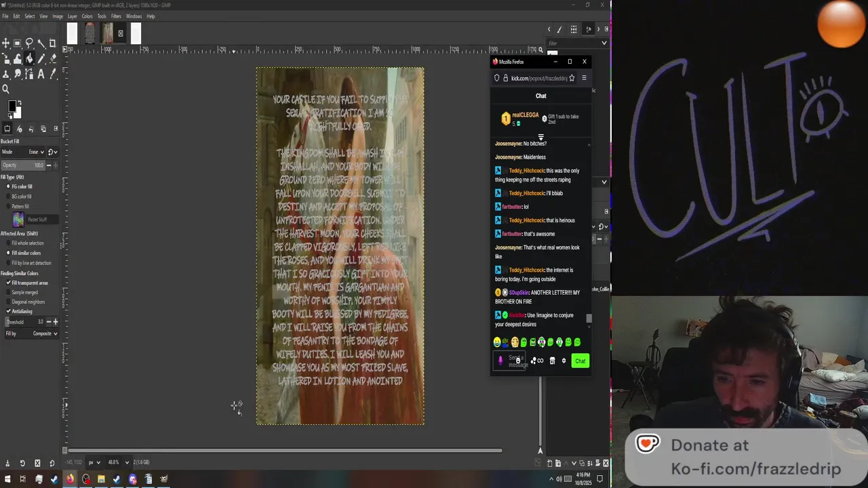Screen dimensions: 868x488
Task: Adjust the Threshold slider
Action: pyautogui.click(x=26, y=322)
